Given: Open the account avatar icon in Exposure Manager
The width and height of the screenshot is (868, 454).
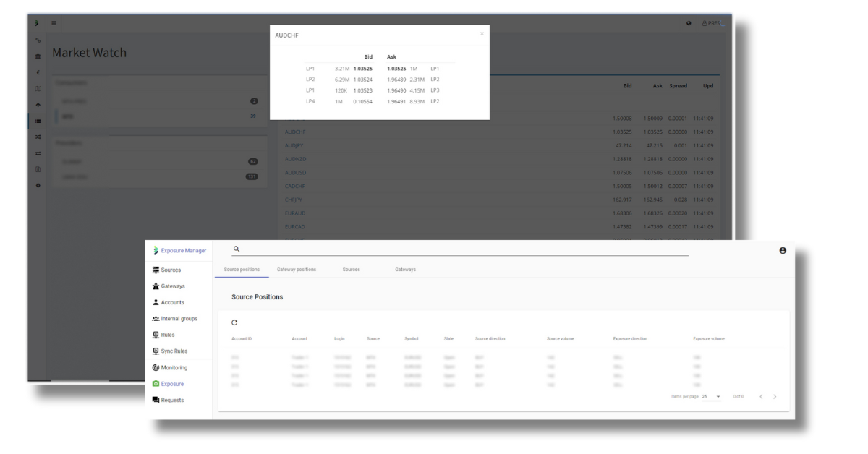Looking at the screenshot, I should 783,250.
